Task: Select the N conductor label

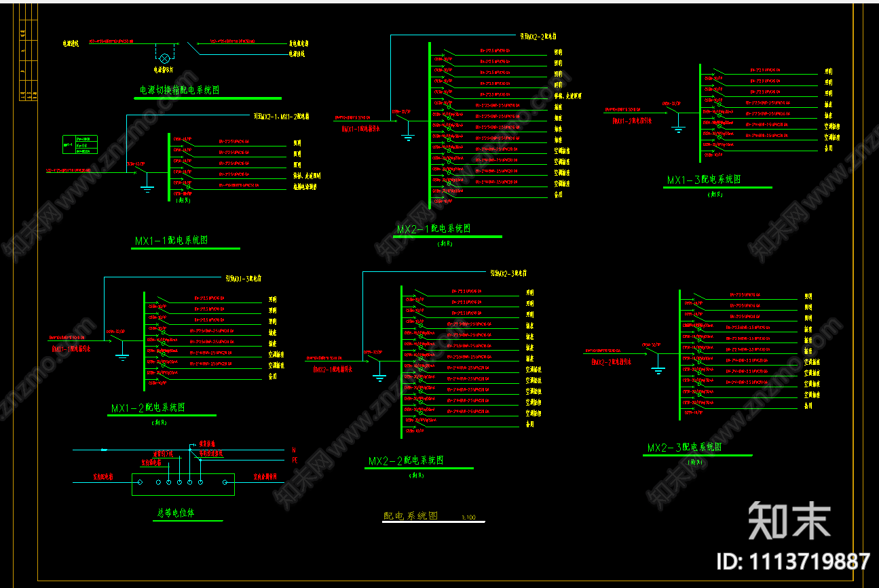Action: click(294, 450)
